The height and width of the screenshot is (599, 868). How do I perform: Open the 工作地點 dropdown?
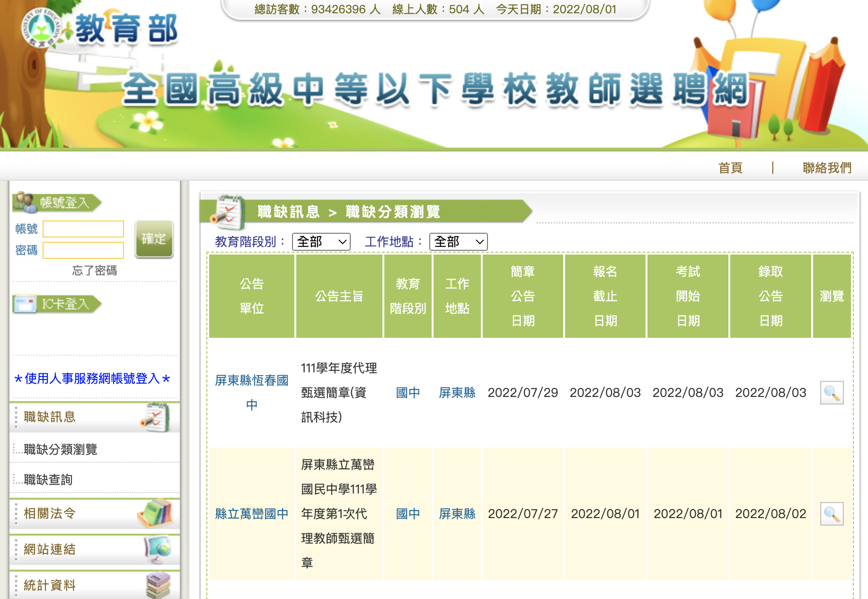458,242
